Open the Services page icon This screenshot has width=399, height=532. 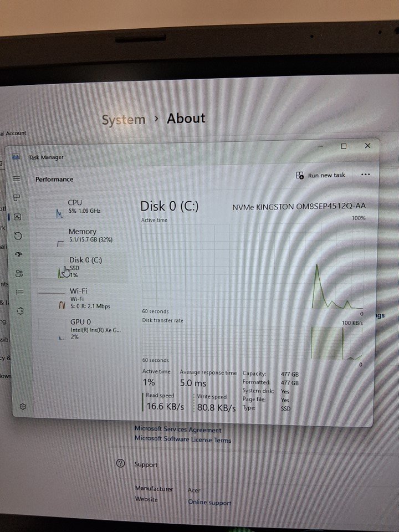[x=21, y=311]
